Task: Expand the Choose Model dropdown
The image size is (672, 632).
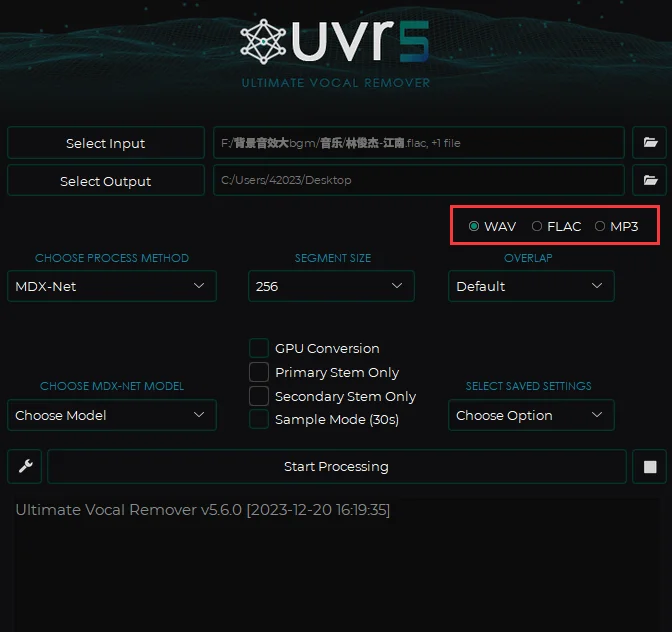Action: pos(111,415)
